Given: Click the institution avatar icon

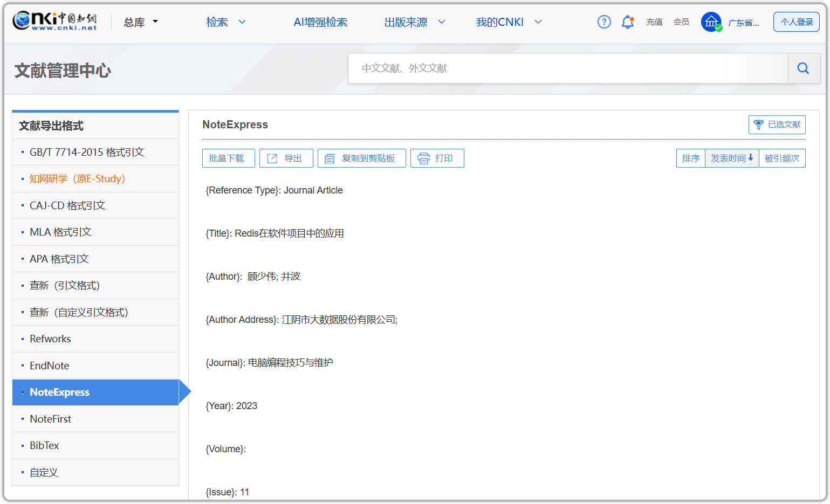Looking at the screenshot, I should pos(711,22).
